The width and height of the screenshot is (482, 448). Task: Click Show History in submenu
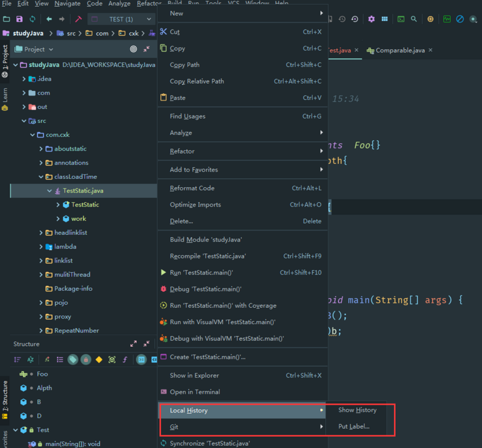click(357, 410)
